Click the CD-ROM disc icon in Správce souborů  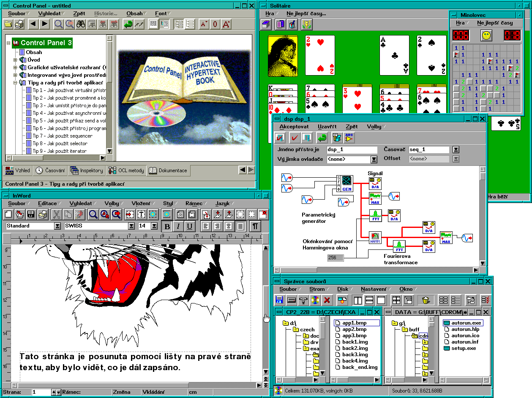(315, 300)
